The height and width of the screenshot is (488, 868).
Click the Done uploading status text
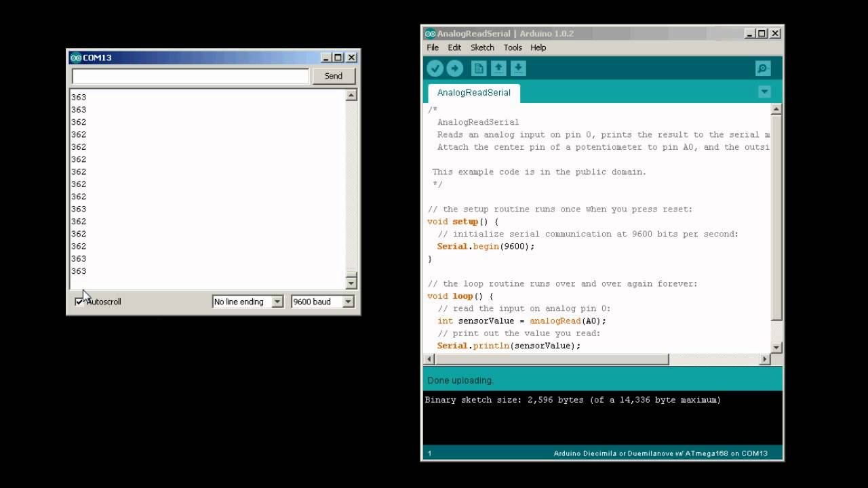(x=460, y=380)
